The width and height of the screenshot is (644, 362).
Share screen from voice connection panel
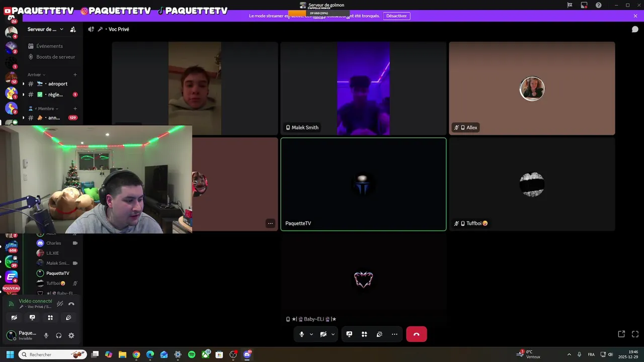32,317
